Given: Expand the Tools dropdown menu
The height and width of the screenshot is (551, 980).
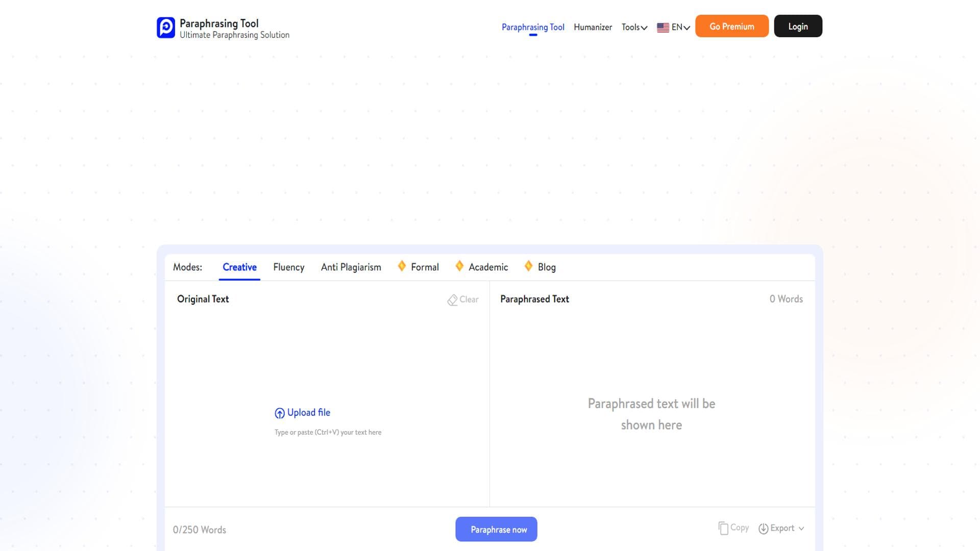Looking at the screenshot, I should click(x=634, y=28).
